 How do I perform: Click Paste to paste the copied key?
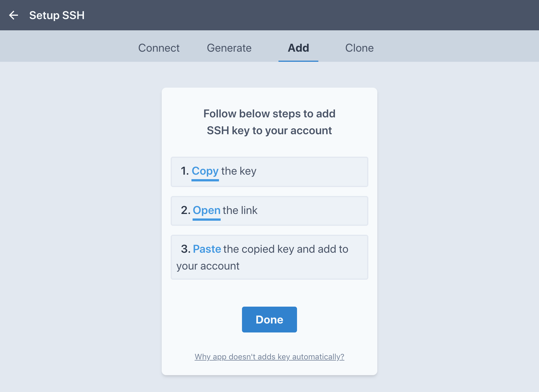coord(207,249)
